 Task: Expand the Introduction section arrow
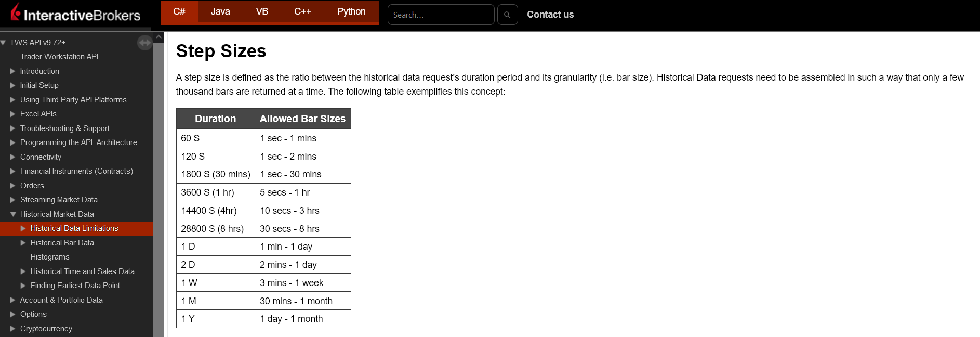tap(13, 71)
